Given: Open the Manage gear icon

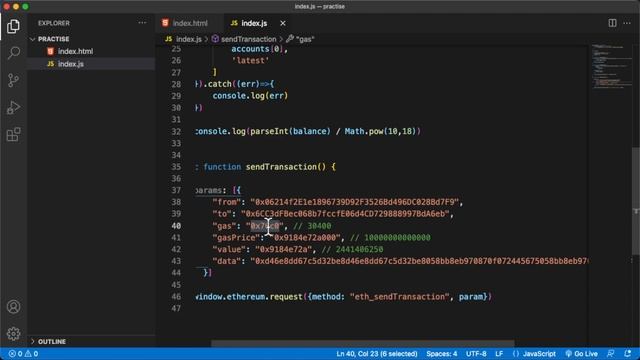Looking at the screenshot, I should (13, 333).
